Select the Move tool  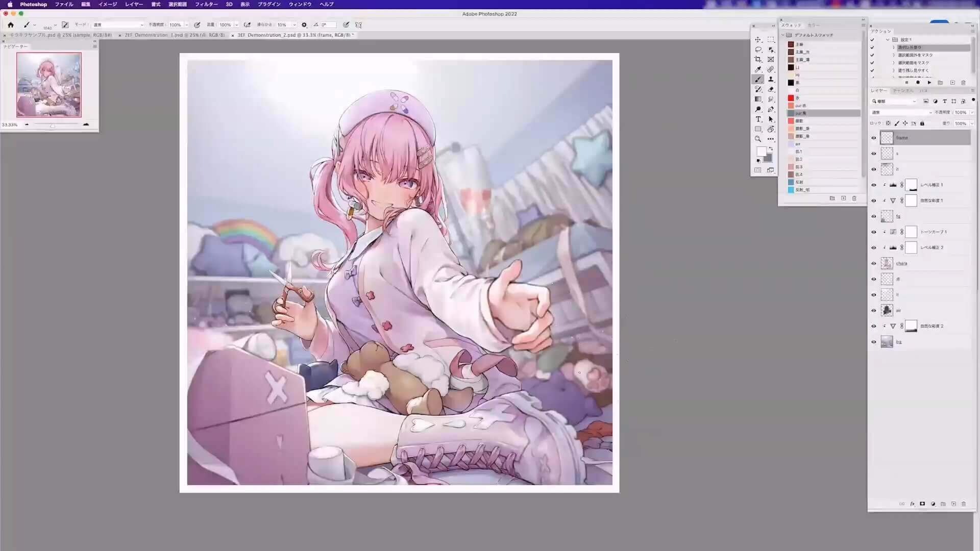coord(758,40)
